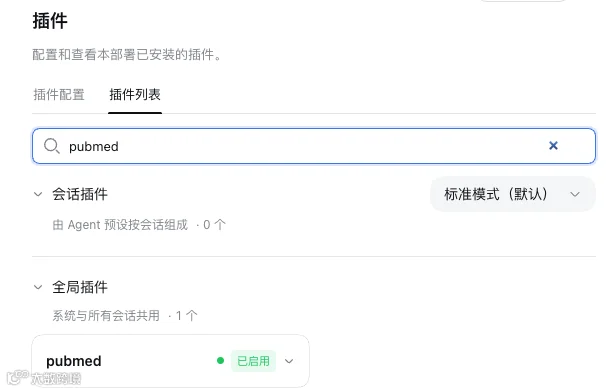Click the watermark logo at bottom-left corner

(x=17, y=377)
